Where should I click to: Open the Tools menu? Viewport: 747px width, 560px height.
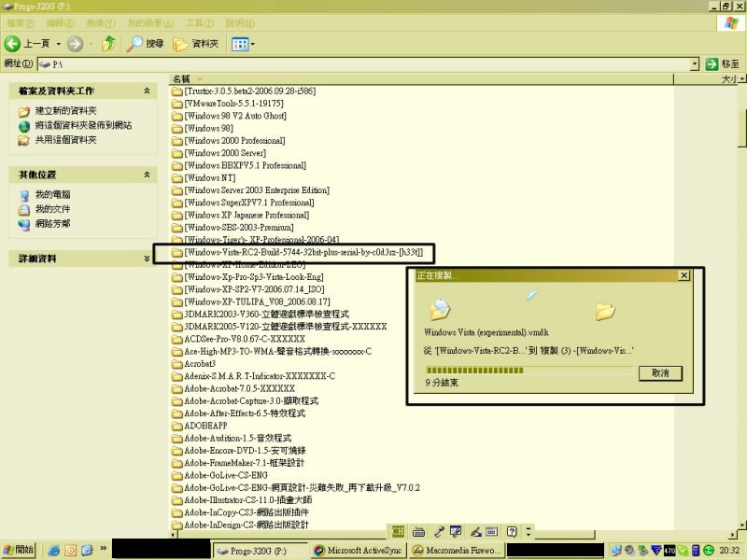200,22
